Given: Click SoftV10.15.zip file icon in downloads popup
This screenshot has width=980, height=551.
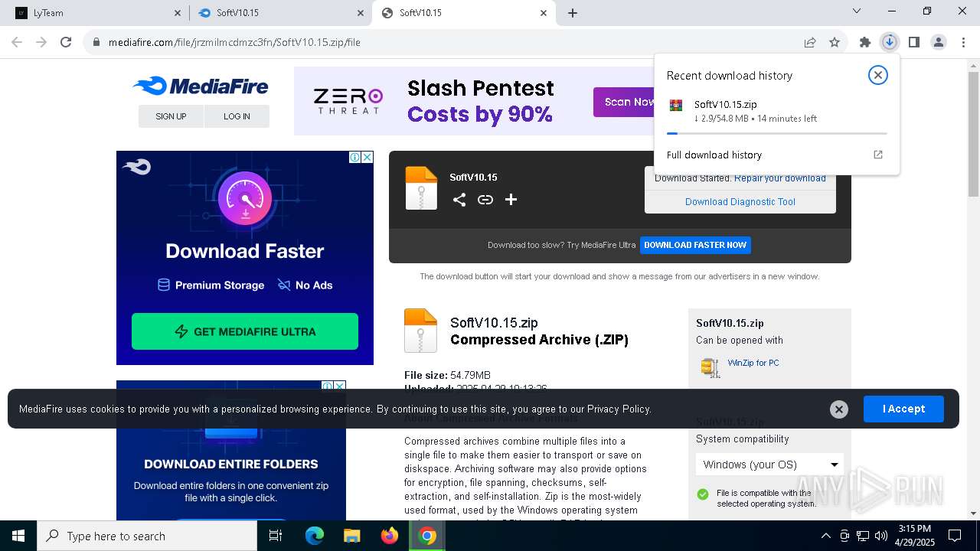Looking at the screenshot, I should pyautogui.click(x=676, y=106).
